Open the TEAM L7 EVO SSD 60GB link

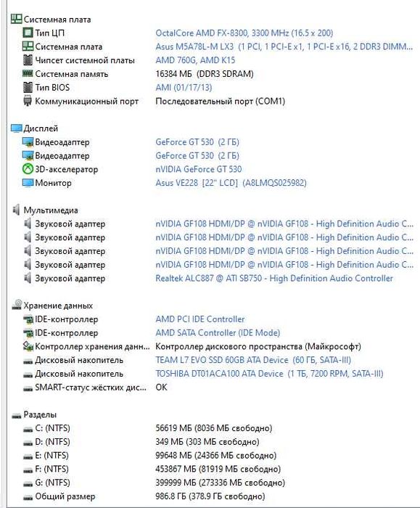253,360
